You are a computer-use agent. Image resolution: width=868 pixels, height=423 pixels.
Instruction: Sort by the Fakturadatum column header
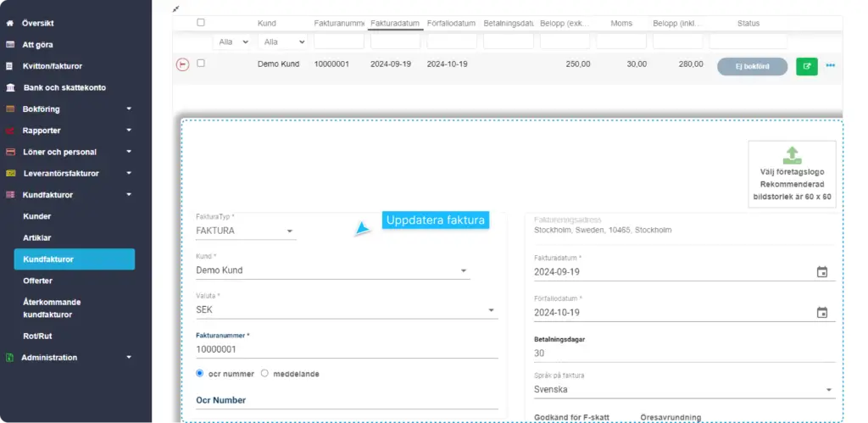396,24
